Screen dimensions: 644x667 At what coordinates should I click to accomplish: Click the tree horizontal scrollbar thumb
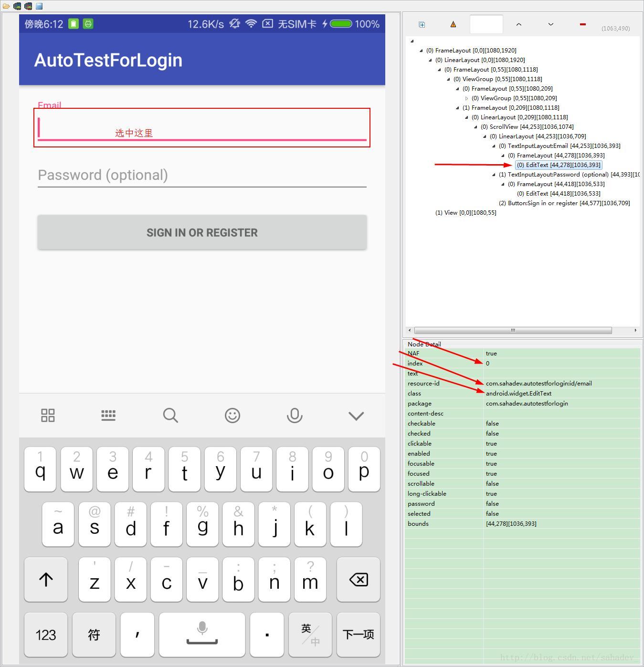pyautogui.click(x=513, y=330)
